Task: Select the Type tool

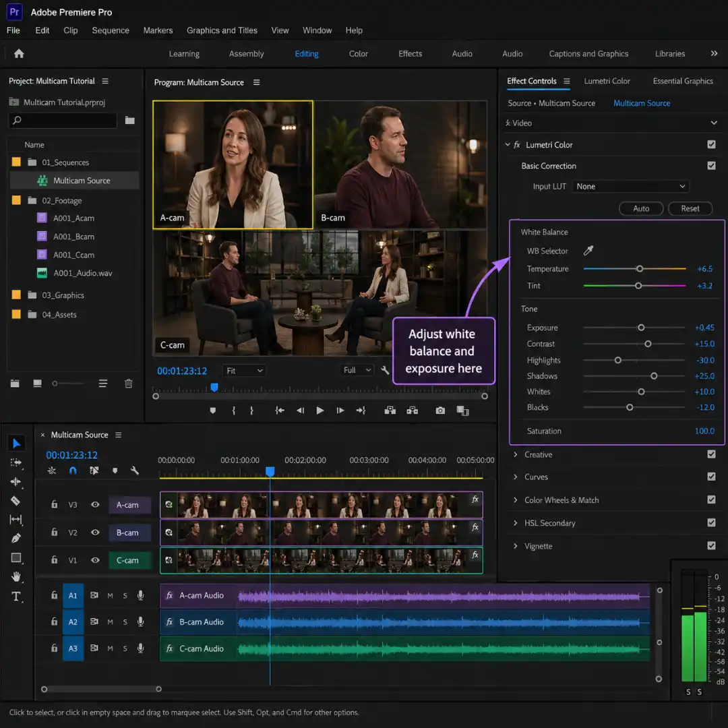Action: point(16,596)
